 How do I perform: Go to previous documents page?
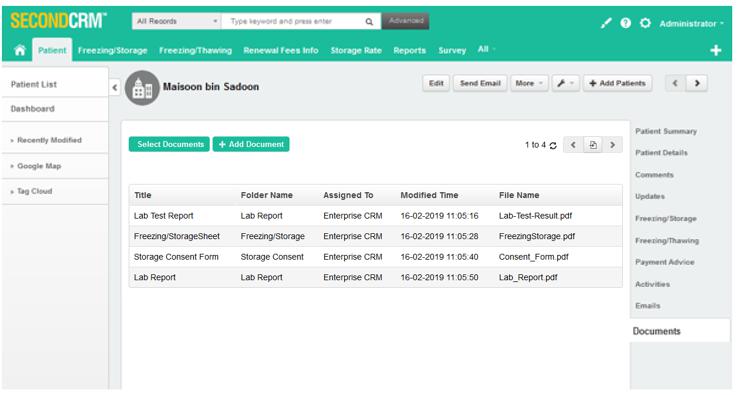[x=573, y=145]
